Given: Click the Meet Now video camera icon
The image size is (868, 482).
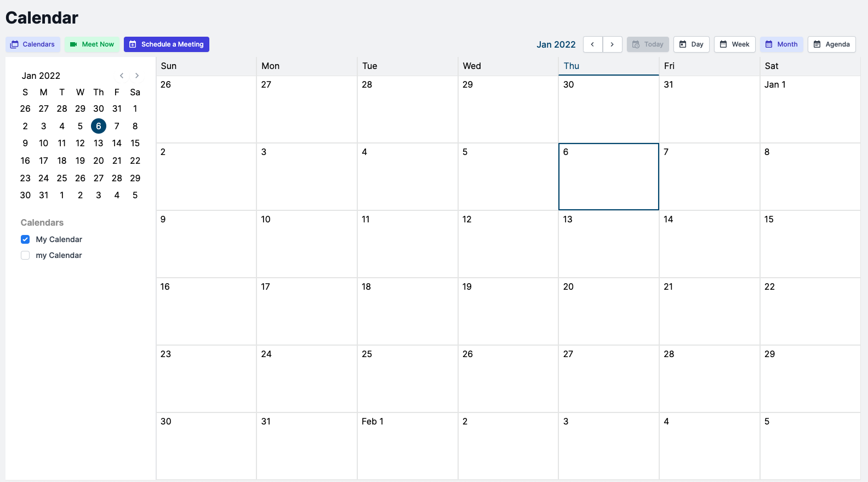Looking at the screenshot, I should [x=73, y=44].
